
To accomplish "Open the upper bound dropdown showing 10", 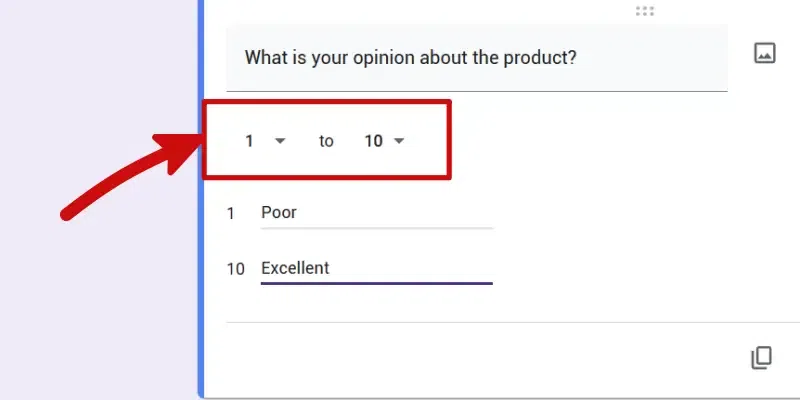I will [x=385, y=141].
